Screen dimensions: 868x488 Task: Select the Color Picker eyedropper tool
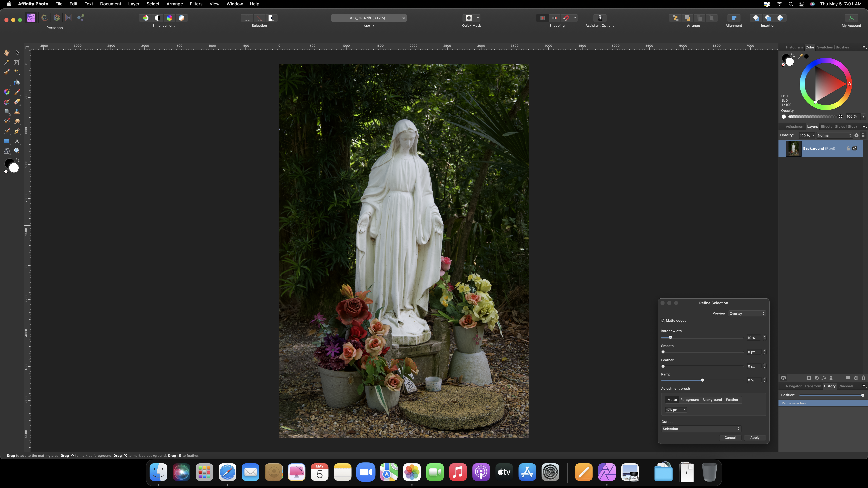coord(6,62)
